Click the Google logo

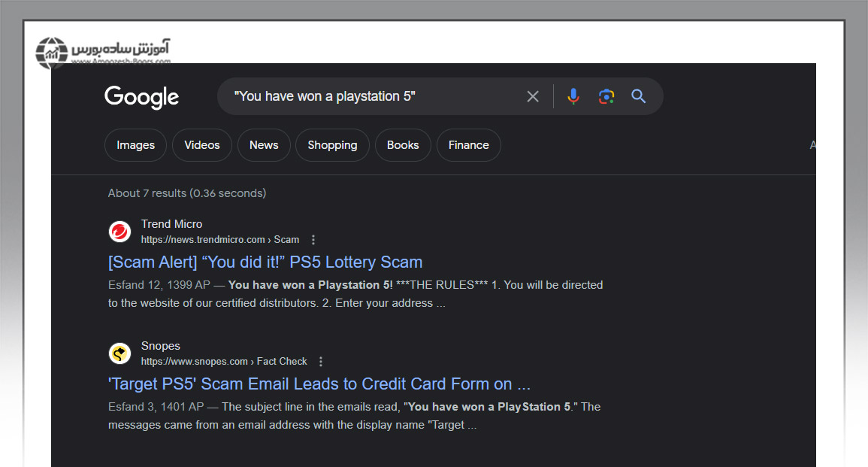(142, 97)
